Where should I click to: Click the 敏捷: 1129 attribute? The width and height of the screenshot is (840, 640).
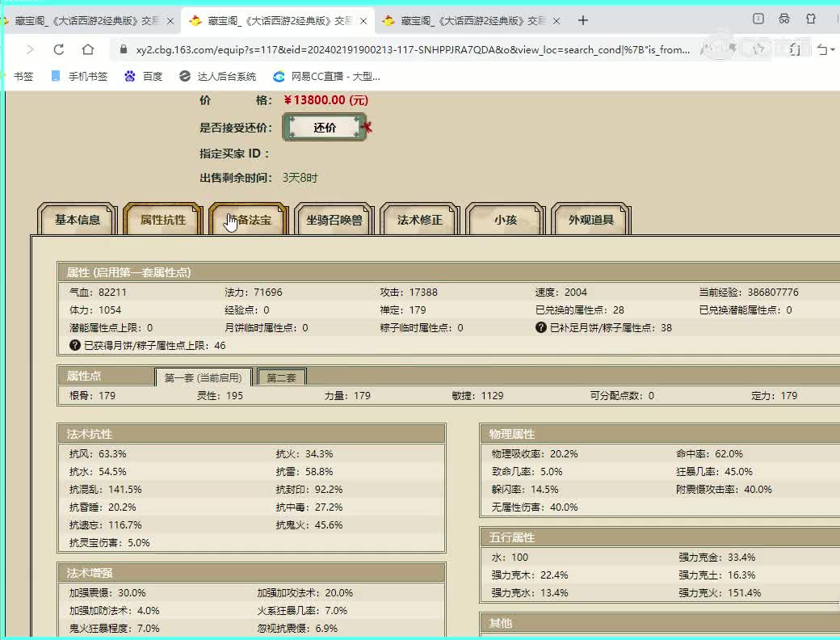pyautogui.click(x=477, y=396)
